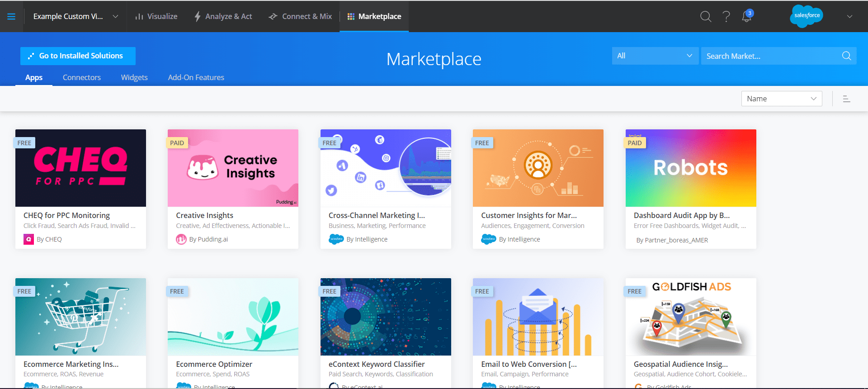The image size is (868, 389).
Task: Open CHEQ for PPC Monitoring title
Action: [x=66, y=215]
